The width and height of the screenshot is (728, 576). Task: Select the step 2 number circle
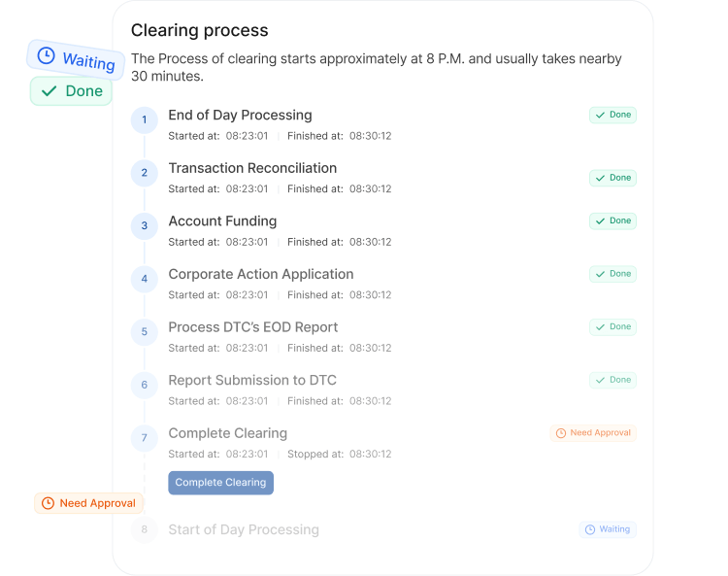pos(145,173)
